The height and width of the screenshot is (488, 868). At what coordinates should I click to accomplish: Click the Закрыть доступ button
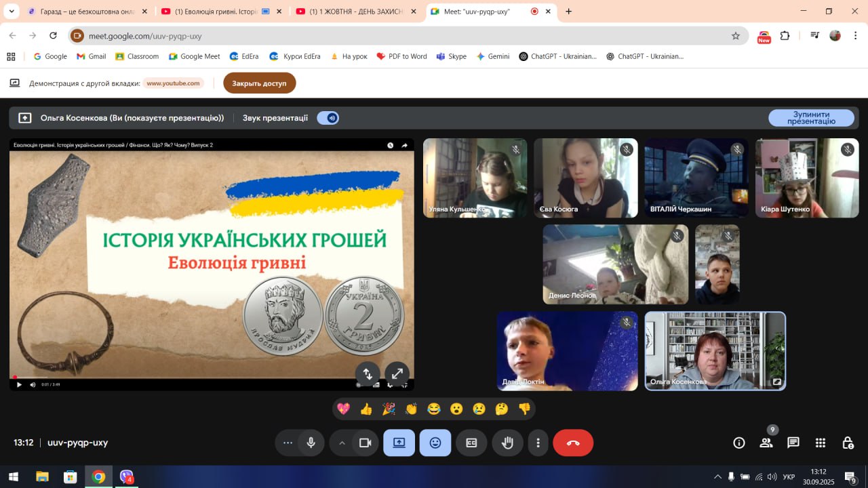click(259, 83)
